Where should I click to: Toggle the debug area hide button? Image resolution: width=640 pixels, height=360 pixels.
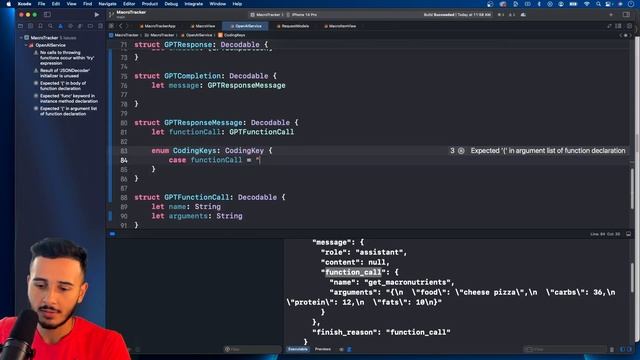[629, 234]
